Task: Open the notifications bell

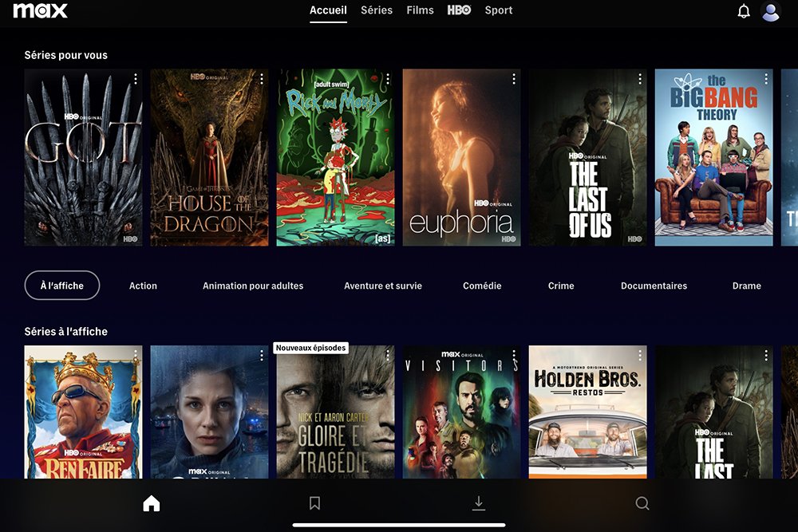Action: coord(744,11)
